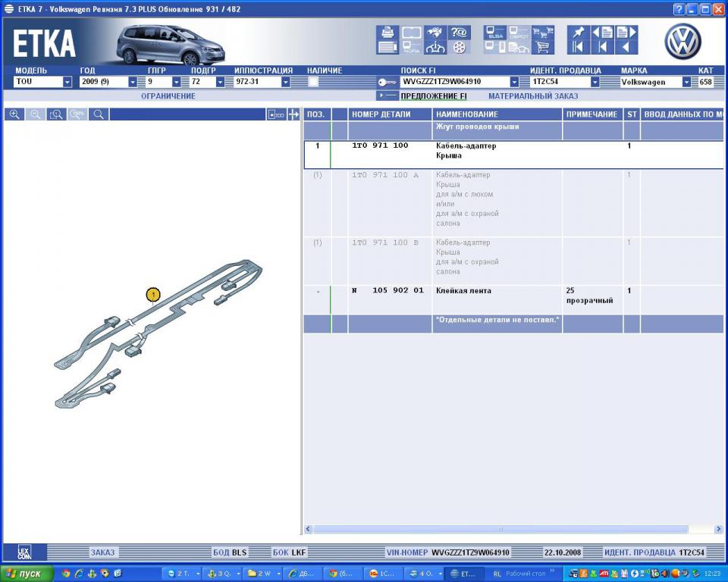The width and height of the screenshot is (728, 582).
Task: Open the ГОД year dropdown
Action: [133, 82]
